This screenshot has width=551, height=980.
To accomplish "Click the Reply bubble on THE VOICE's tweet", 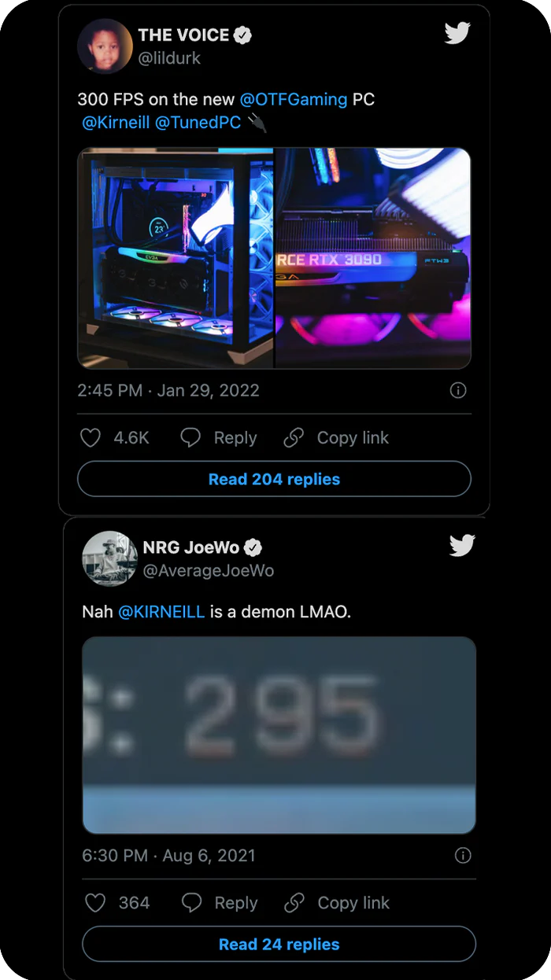I will 190,438.
